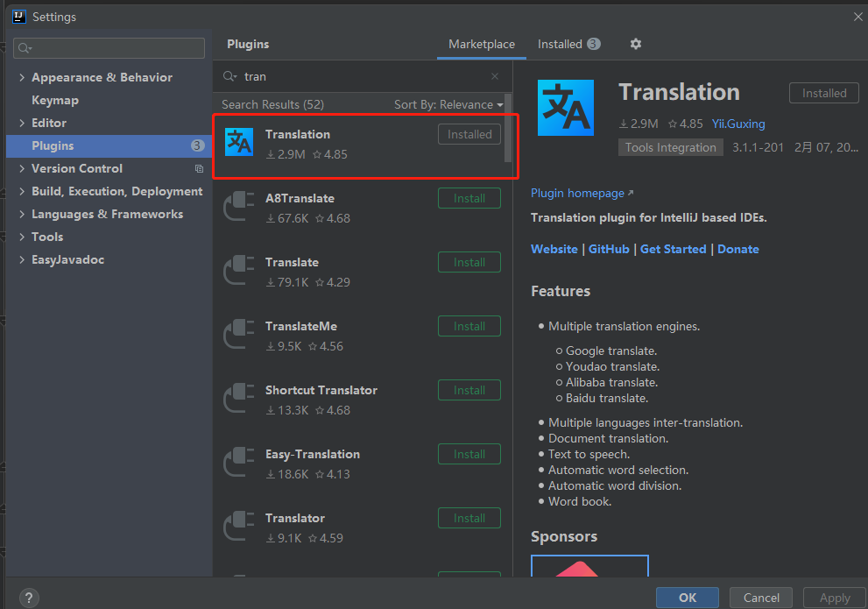Install the Easy-Translation plugin
Screen dimensions: 868x609
click(469, 454)
